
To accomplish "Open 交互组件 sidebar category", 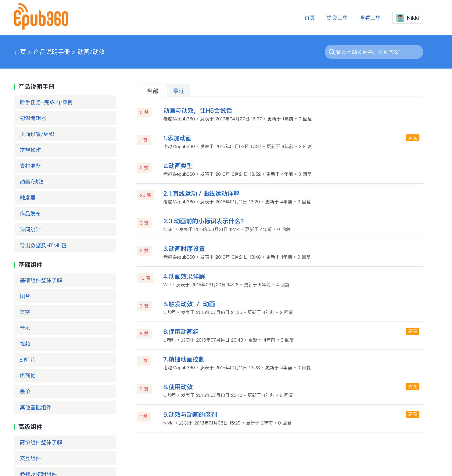I will 65,458.
